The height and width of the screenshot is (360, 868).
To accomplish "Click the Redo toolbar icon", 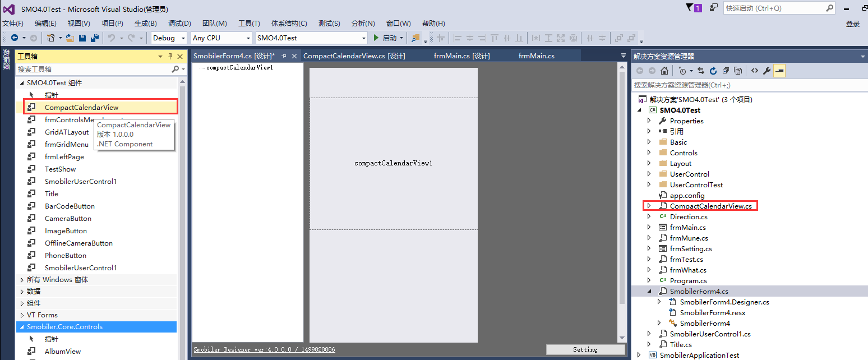I will [x=132, y=38].
